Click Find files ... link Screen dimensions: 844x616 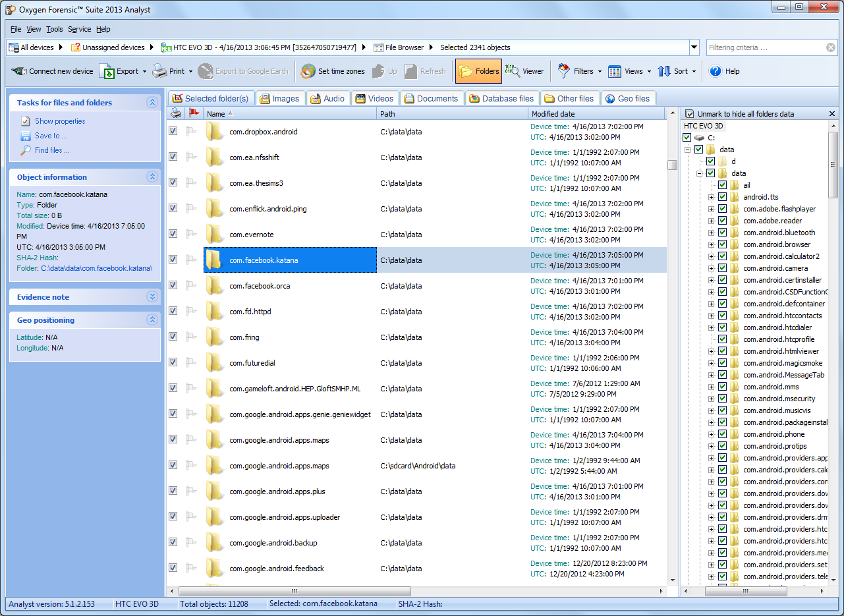(x=52, y=150)
